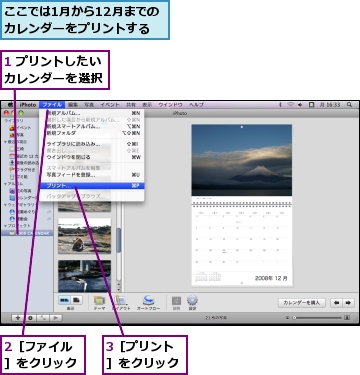360x375 pixels.
Task: Select the dog photo thumbnail
Action: [84, 236]
